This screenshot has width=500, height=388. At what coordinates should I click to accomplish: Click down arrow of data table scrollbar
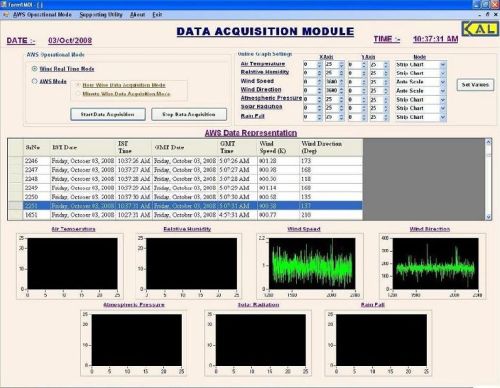pos(488,217)
